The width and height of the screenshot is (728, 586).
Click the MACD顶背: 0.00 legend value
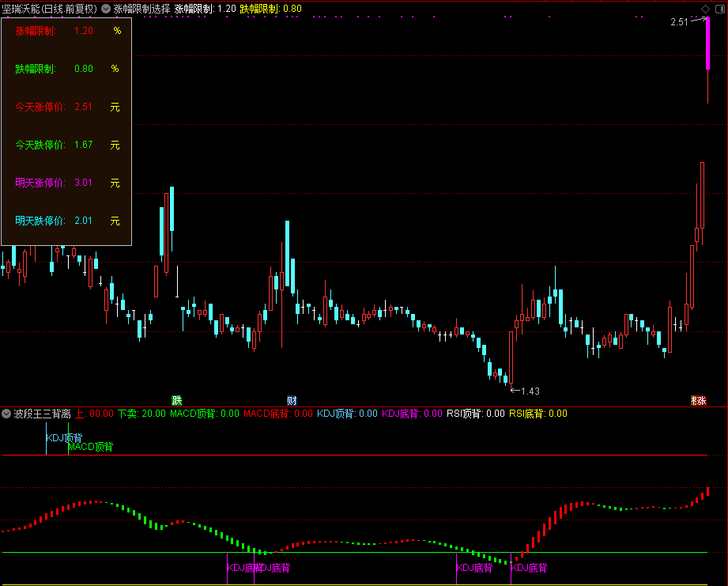(205, 414)
